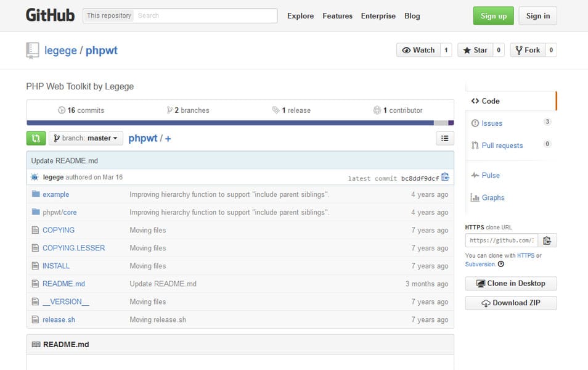Click the commits history clock icon
588x370 pixels.
pos(62,110)
